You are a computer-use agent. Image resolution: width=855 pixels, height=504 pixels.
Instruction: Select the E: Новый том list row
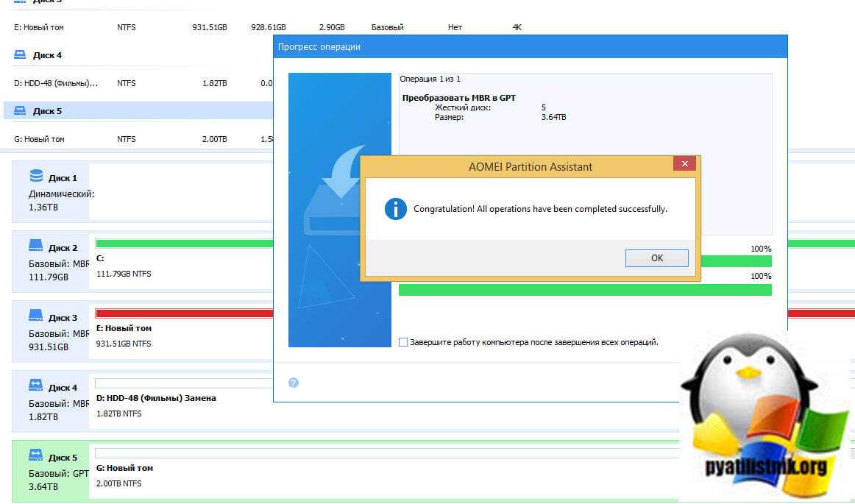coord(40,27)
